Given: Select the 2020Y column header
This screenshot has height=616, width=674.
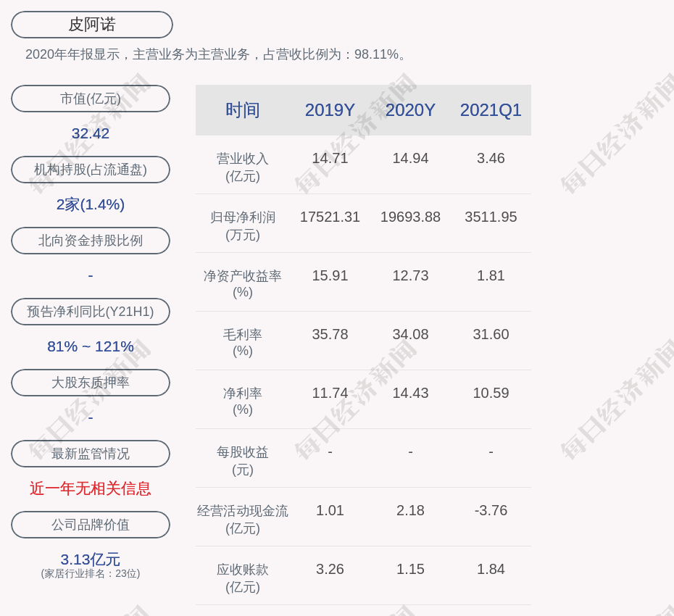Looking at the screenshot, I should pyautogui.click(x=410, y=110).
